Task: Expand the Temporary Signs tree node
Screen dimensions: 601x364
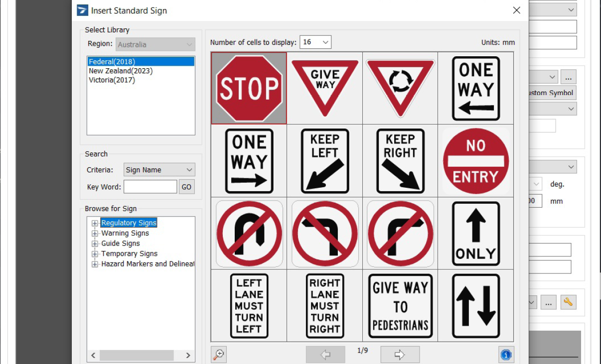Action: tap(95, 253)
